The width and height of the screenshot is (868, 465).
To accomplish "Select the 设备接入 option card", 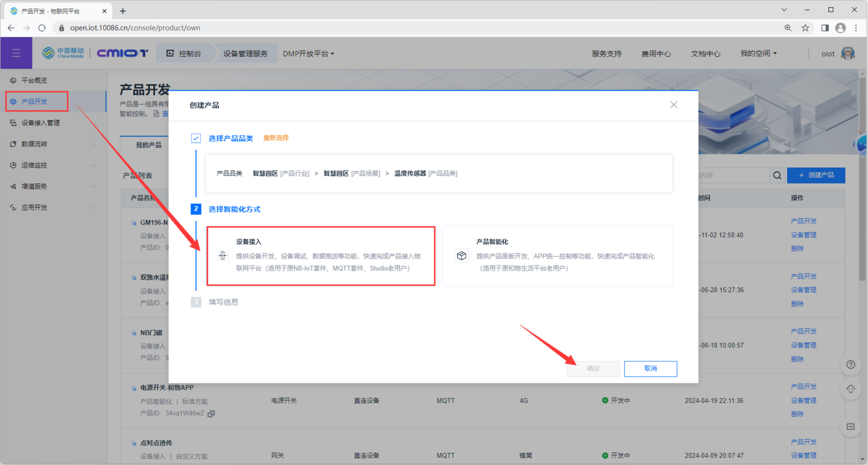I will click(321, 256).
